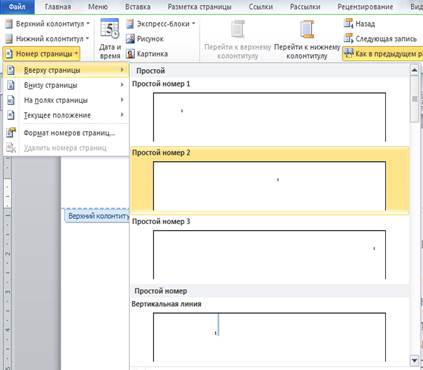The height and width of the screenshot is (370, 423).
Task: Click the Вверху страницы page icon
Action: (x=11, y=70)
